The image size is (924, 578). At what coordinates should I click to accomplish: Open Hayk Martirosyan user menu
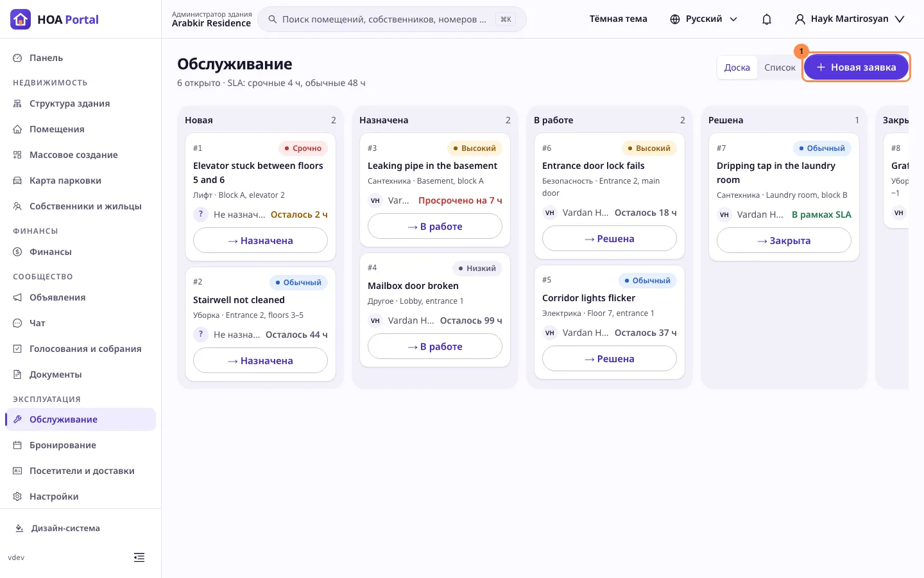click(850, 19)
